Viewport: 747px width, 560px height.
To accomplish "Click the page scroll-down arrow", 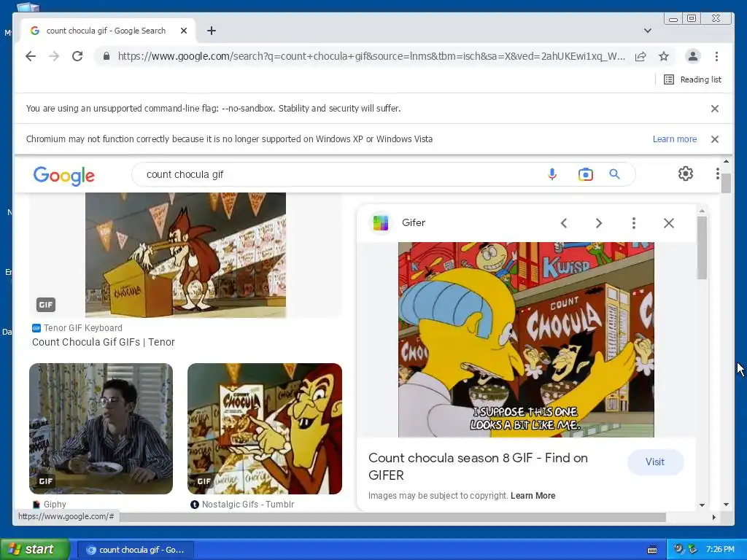I will pos(726,505).
